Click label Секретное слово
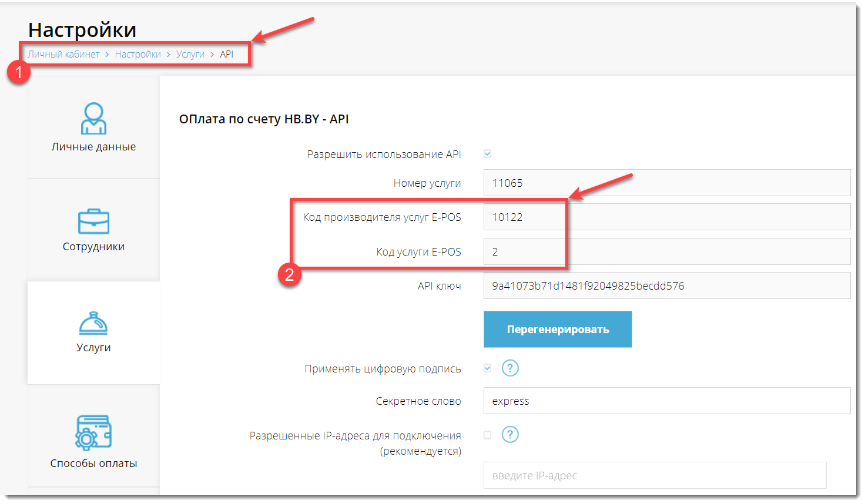Viewport: 865px width, 504px height. (418, 401)
